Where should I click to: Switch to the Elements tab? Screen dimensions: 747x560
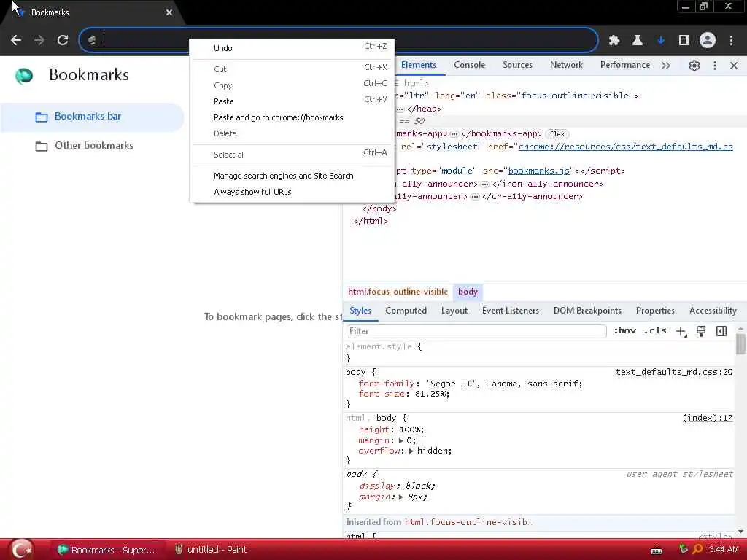(x=418, y=65)
